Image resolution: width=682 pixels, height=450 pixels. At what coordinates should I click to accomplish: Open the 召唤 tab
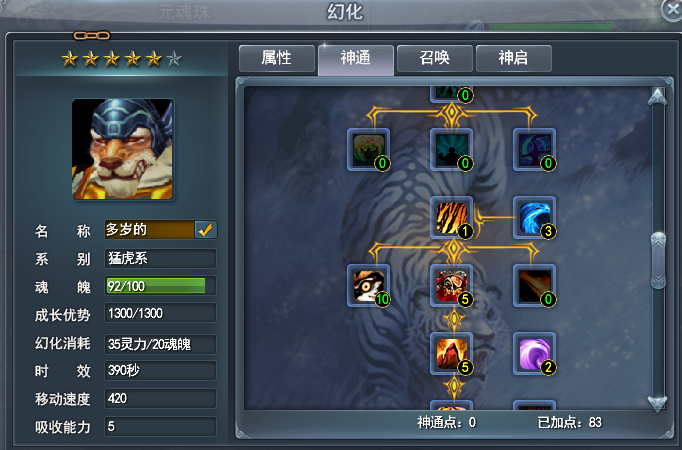tap(435, 58)
